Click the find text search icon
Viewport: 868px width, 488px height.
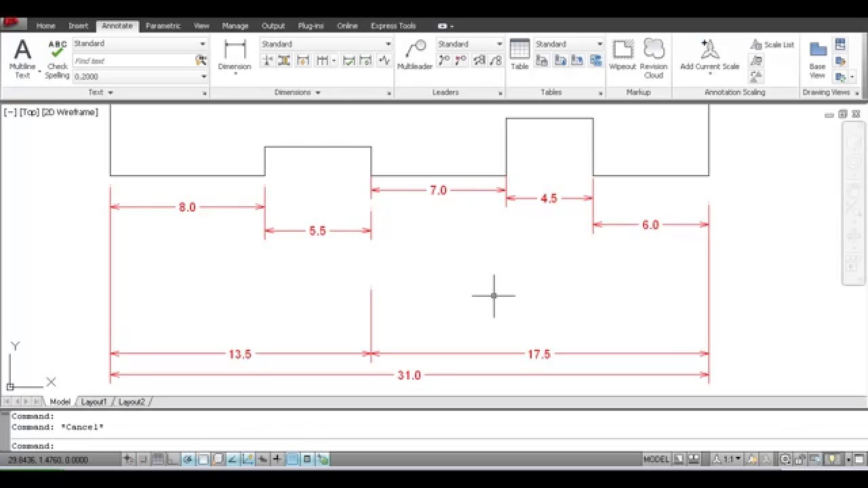point(201,60)
